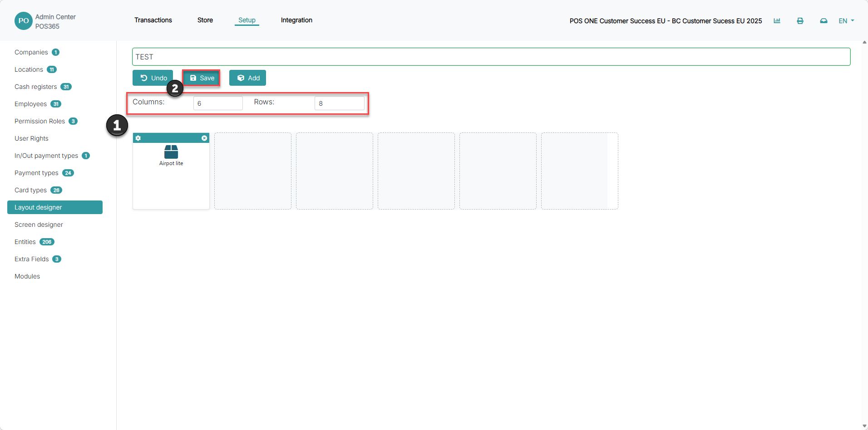Switch to the Store tab
Screen dimensions: 868x430
[x=205, y=20]
